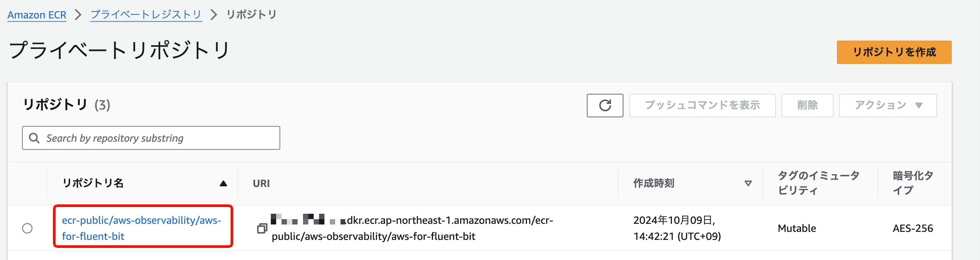Click the current リポジトリ breadcrumb item
This screenshot has height=260, width=980.
click(251, 15)
